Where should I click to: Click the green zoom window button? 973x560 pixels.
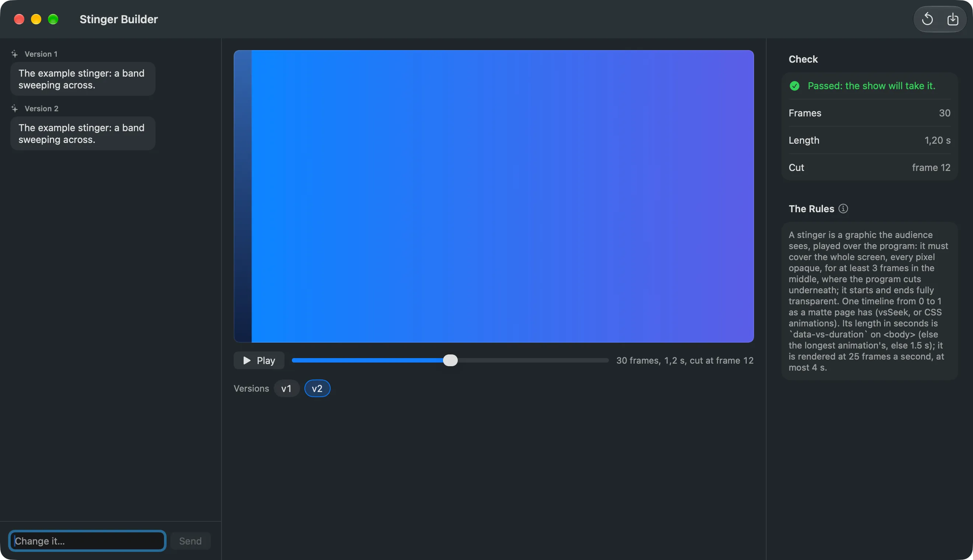point(53,19)
